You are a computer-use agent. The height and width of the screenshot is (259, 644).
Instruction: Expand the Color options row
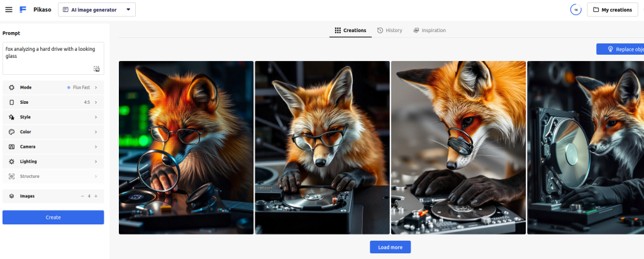[x=53, y=132]
